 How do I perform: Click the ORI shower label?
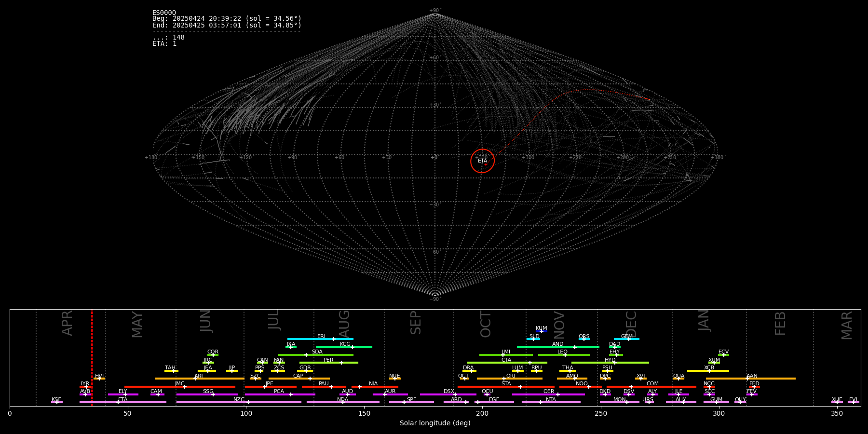coord(511,376)
